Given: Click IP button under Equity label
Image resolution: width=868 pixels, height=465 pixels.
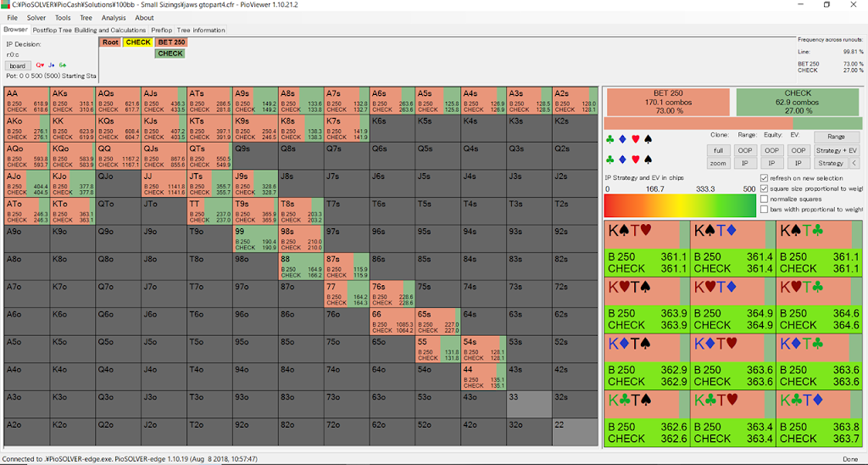Looking at the screenshot, I should pos(771,163).
